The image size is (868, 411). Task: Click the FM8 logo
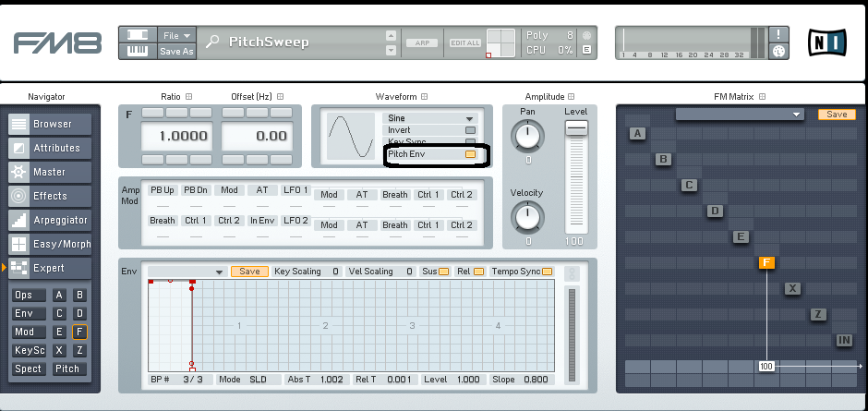(x=57, y=42)
